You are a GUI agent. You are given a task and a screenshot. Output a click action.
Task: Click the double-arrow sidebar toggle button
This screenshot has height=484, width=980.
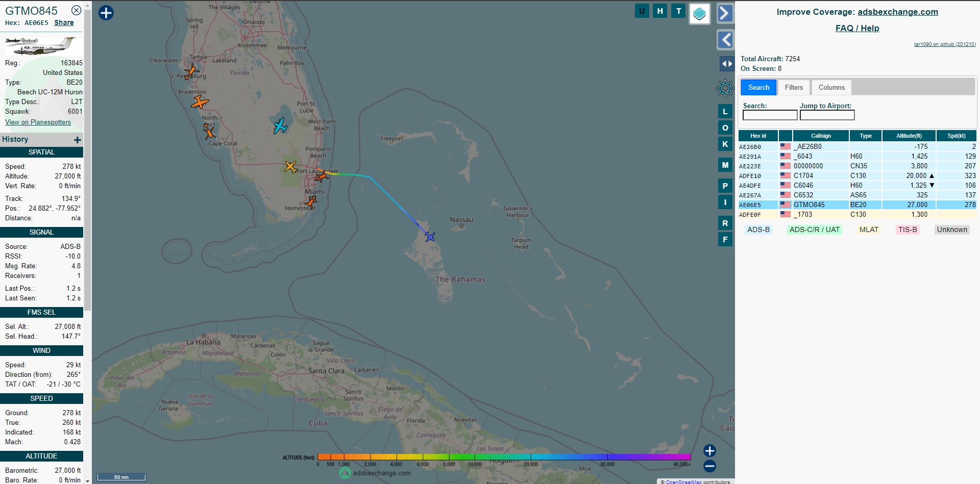coord(726,64)
